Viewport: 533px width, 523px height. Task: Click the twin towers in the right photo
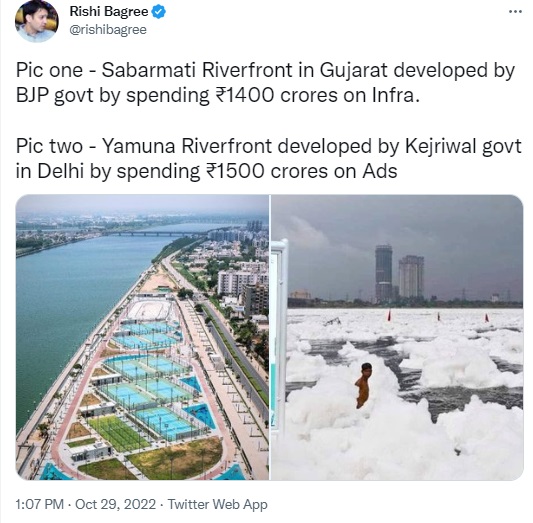(399, 273)
